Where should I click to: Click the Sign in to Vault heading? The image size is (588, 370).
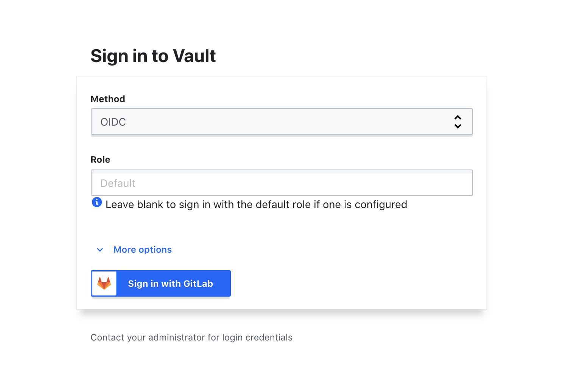click(x=153, y=56)
